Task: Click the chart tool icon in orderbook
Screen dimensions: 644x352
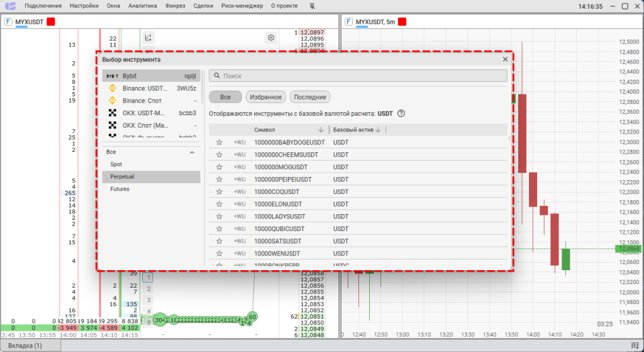Action: 148,38
